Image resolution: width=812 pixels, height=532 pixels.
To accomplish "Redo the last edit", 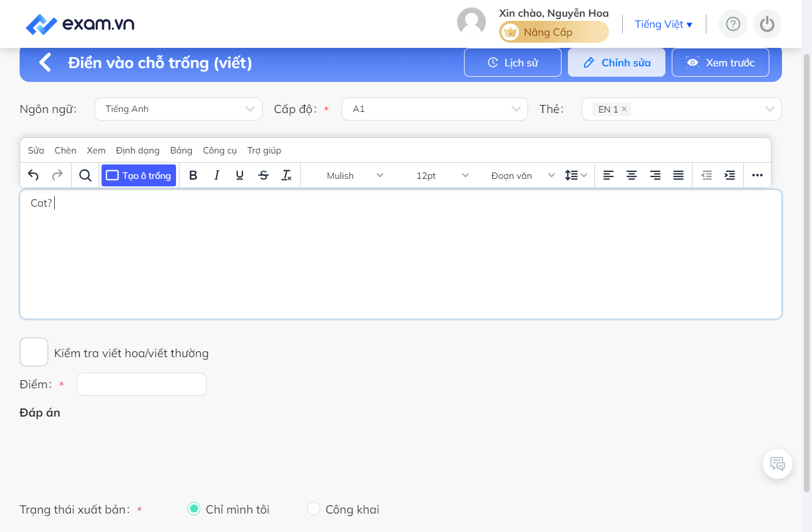I will (x=57, y=175).
